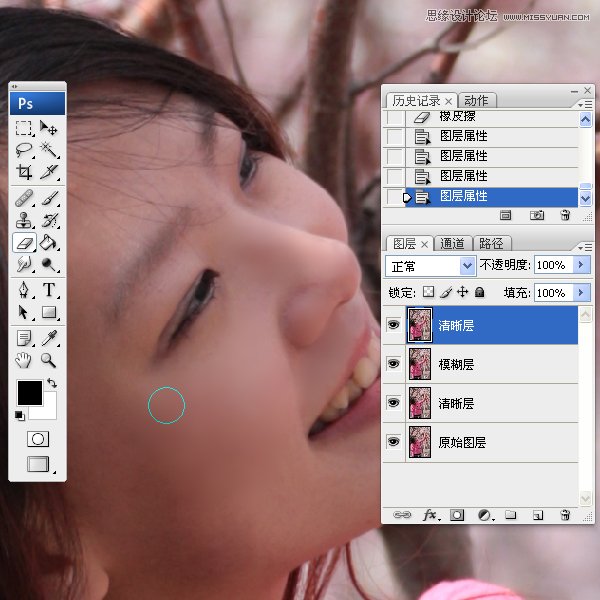Open layer style fx menu
The height and width of the screenshot is (600, 600).
click(x=431, y=515)
